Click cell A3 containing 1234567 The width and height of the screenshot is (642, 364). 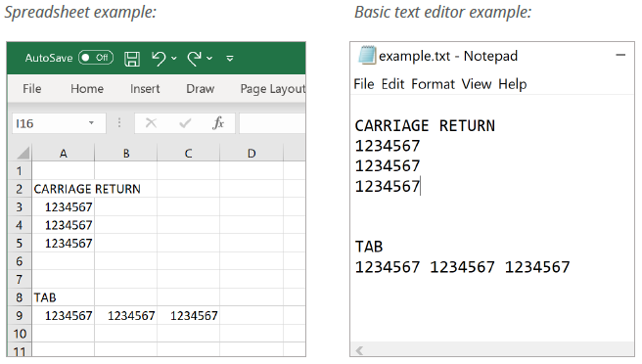pos(63,206)
